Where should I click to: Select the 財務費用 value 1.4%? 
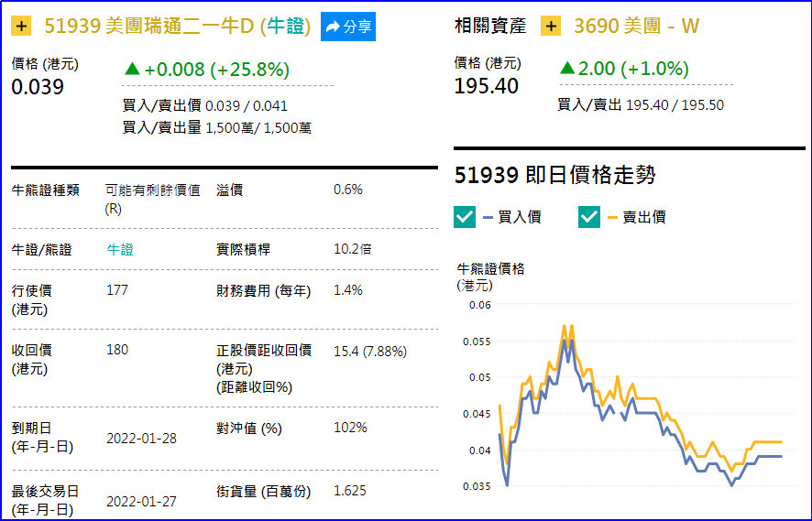tap(348, 290)
